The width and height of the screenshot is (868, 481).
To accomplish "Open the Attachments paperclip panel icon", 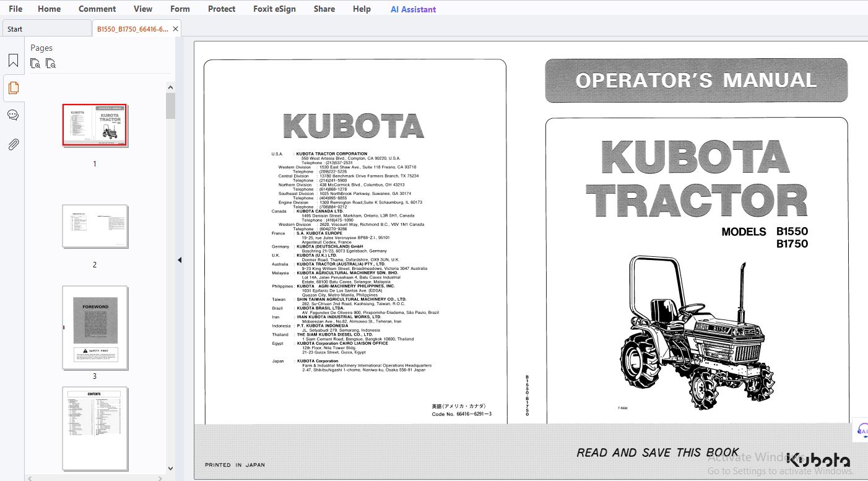I will (x=13, y=145).
